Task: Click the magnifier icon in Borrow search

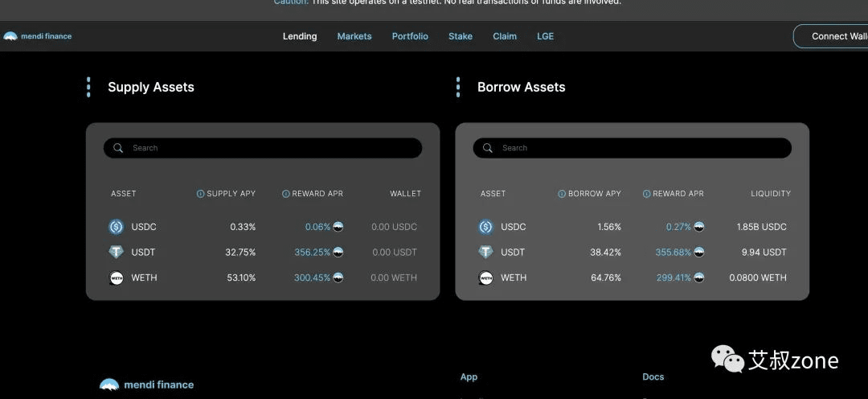Action: tap(487, 148)
